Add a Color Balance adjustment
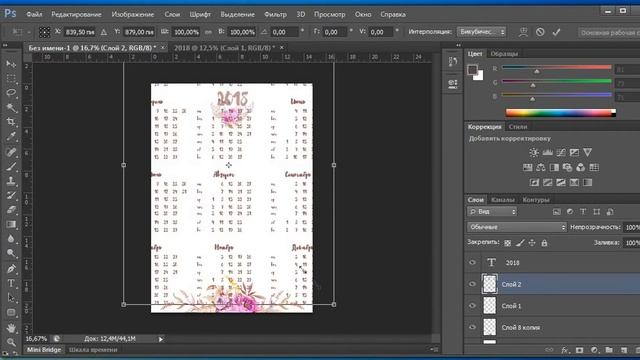 pyautogui.click(x=541, y=167)
